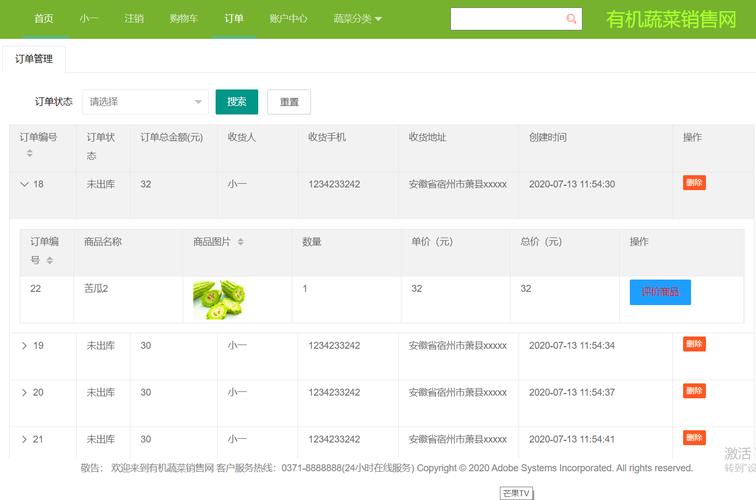Open the 订单状态 dropdown
This screenshot has width=756, height=500.
point(145,102)
